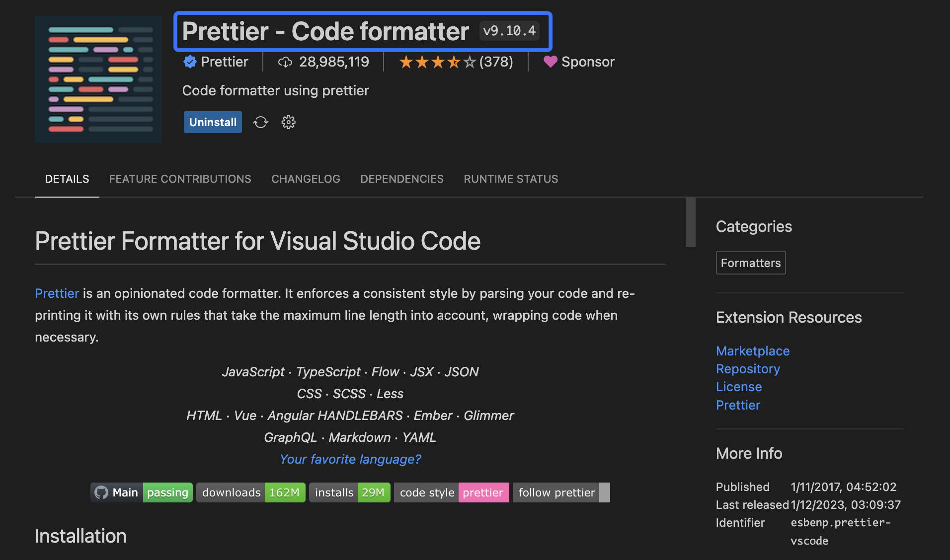Screen dimensions: 950x560
Task: Click the install count cloud icon
Action: [285, 62]
